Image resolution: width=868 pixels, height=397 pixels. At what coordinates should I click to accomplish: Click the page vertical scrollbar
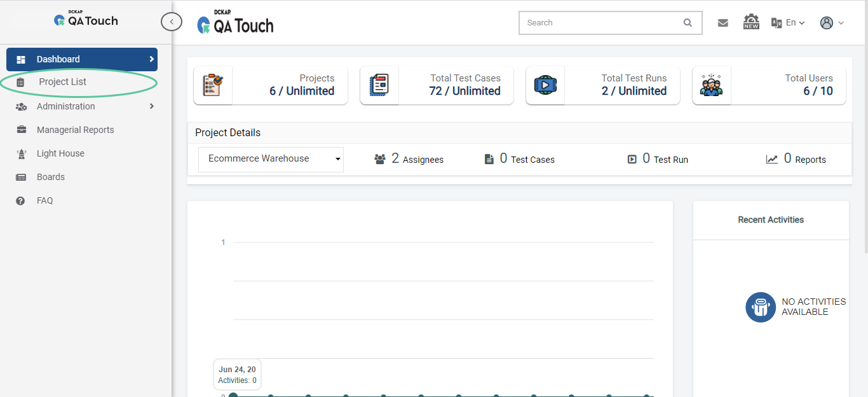click(x=865, y=127)
